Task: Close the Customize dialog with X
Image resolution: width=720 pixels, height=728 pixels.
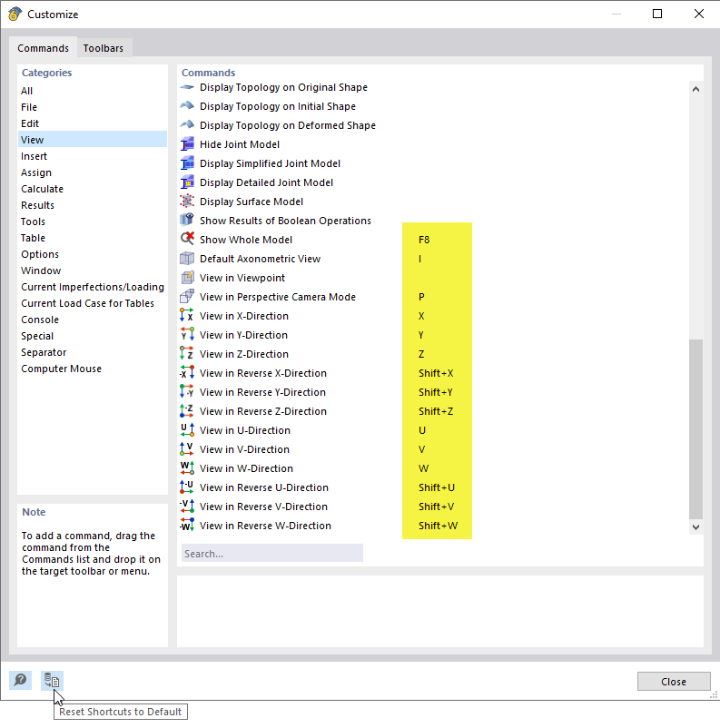Action: [x=698, y=14]
